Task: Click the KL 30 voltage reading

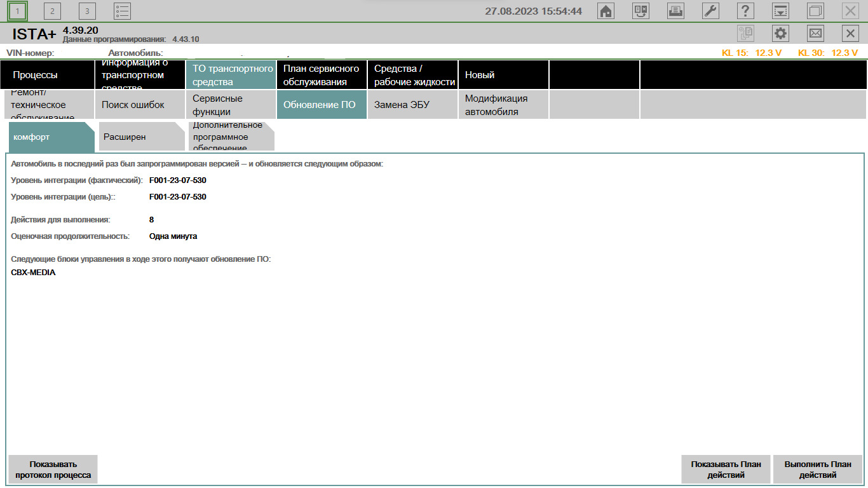Action: [829, 53]
